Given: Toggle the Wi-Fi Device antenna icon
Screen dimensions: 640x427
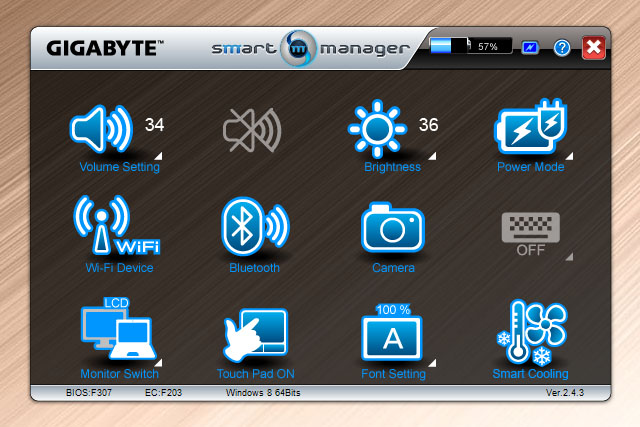Looking at the screenshot, I should pyautogui.click(x=117, y=225).
